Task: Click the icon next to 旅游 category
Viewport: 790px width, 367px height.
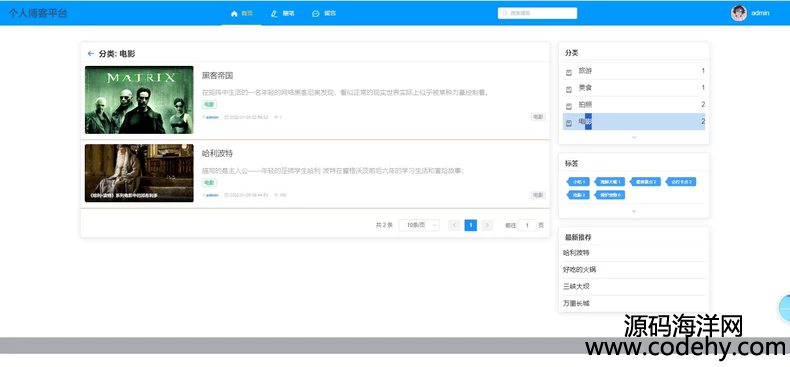Action: (569, 72)
